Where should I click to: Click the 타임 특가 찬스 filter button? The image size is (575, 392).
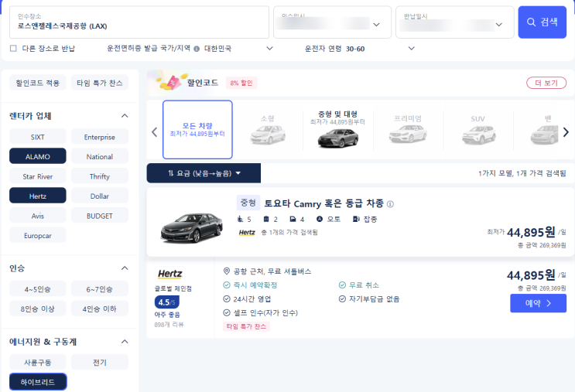click(x=99, y=83)
